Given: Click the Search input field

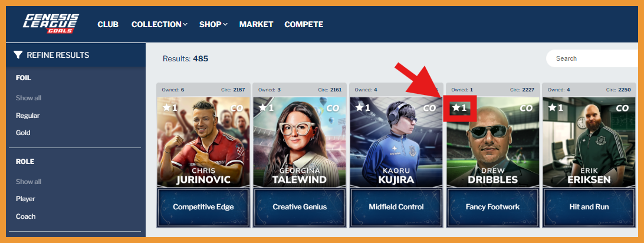Looking at the screenshot, I should pos(592,58).
